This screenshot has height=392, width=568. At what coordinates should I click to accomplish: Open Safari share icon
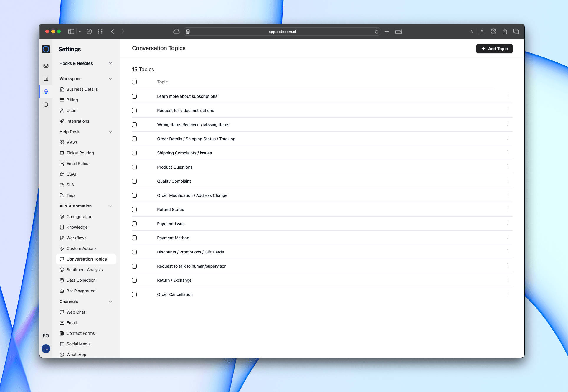pyautogui.click(x=505, y=32)
